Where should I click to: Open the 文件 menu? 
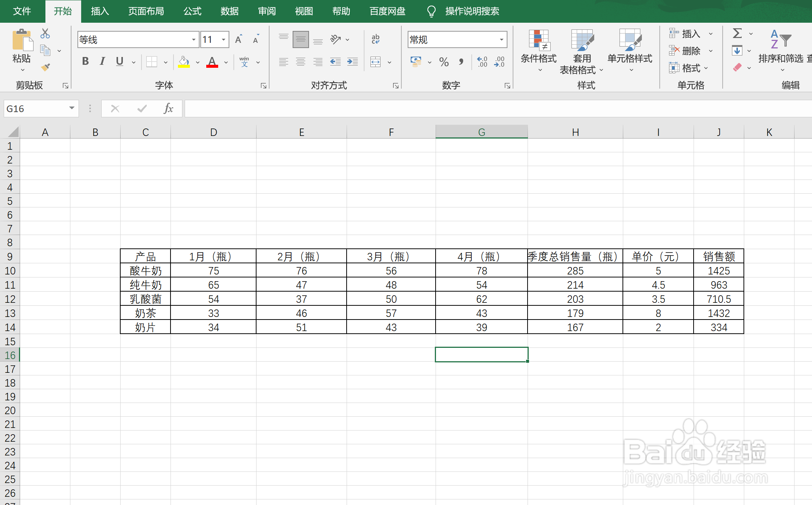click(x=22, y=11)
